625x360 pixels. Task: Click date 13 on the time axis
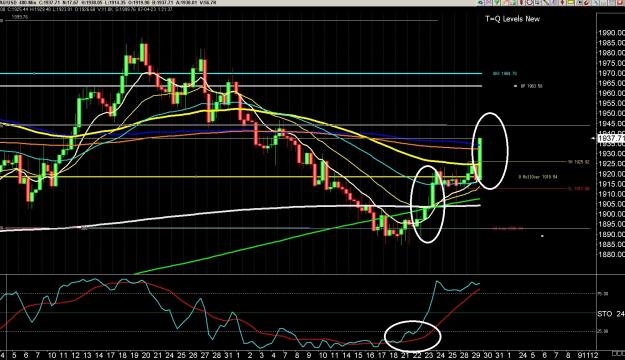pos(87,355)
